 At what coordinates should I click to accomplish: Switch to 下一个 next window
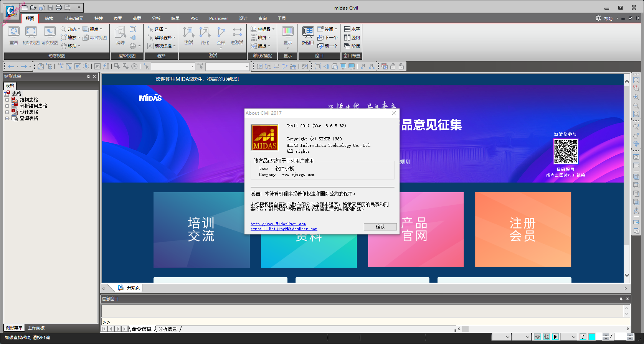tap(327, 38)
